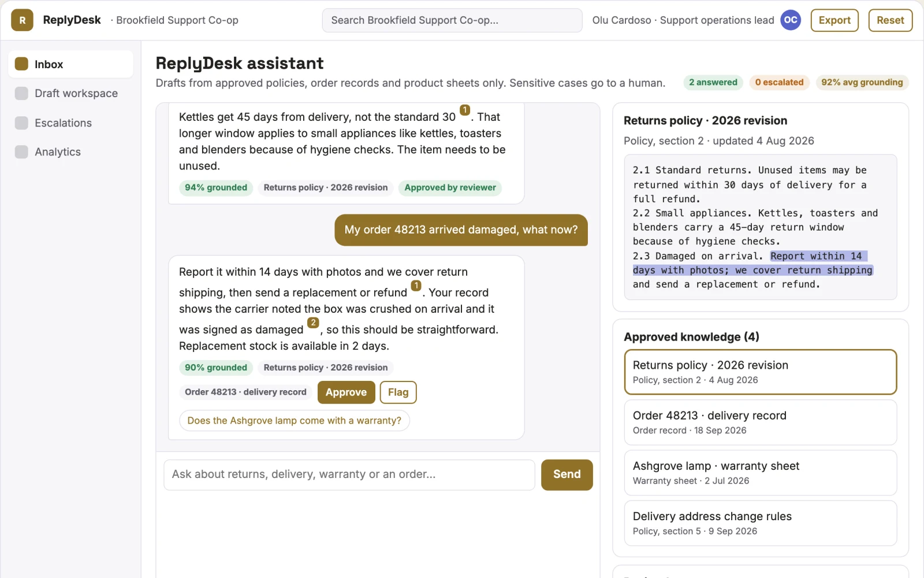
Task: Pick the Ashgrove lamp warranty suggestion
Action: pyautogui.click(x=294, y=421)
